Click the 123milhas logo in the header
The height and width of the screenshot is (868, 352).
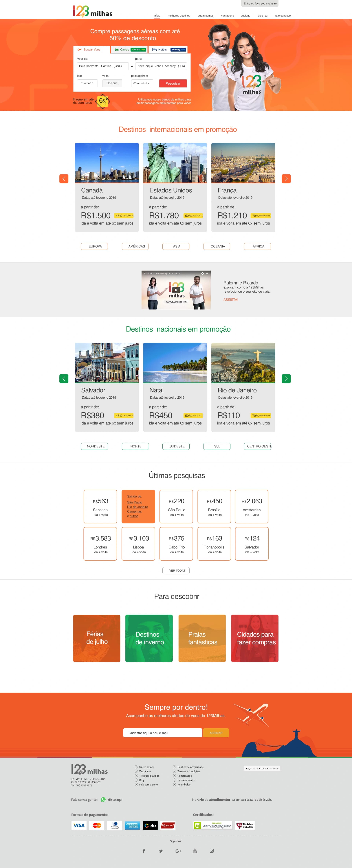pos(93,11)
